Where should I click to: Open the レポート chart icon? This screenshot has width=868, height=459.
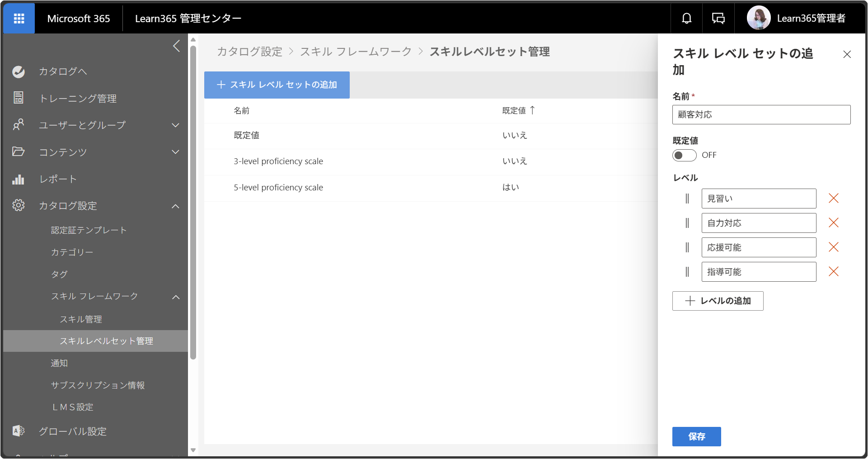point(18,179)
